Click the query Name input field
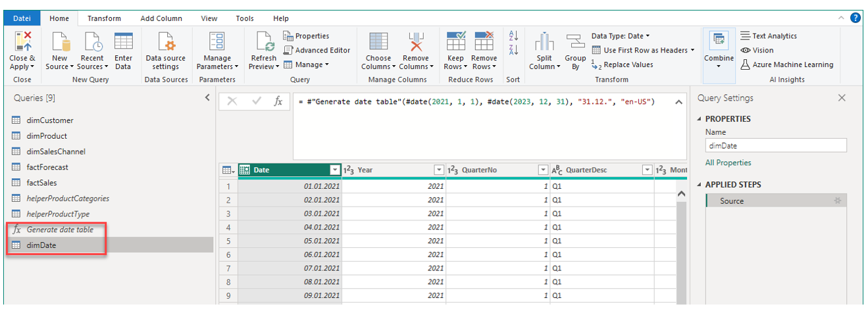Image resolution: width=868 pixels, height=319 pixels. (x=775, y=146)
